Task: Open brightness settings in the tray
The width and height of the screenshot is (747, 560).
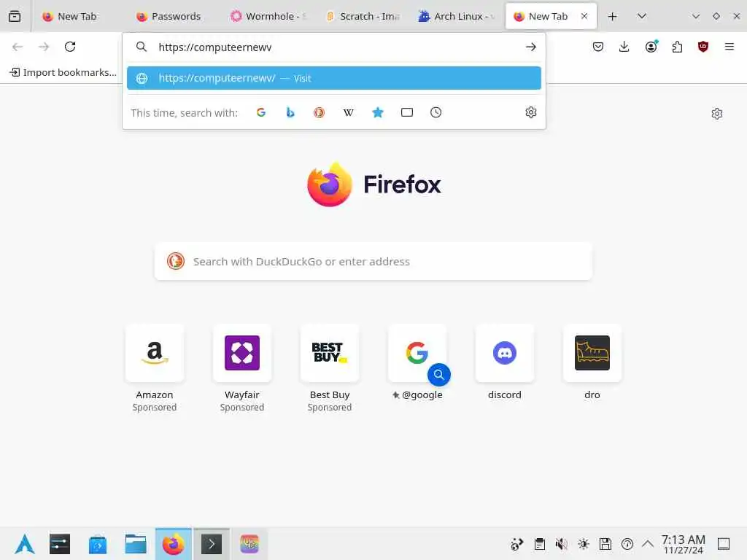Action: [584, 544]
